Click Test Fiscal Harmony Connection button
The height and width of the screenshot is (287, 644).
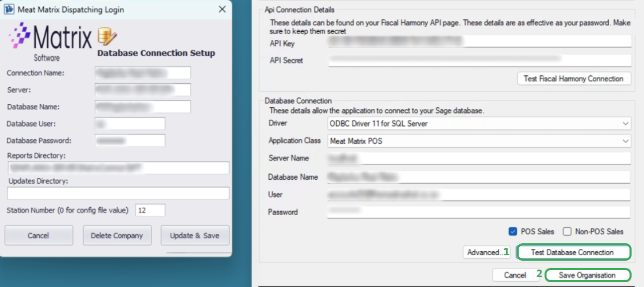574,78
